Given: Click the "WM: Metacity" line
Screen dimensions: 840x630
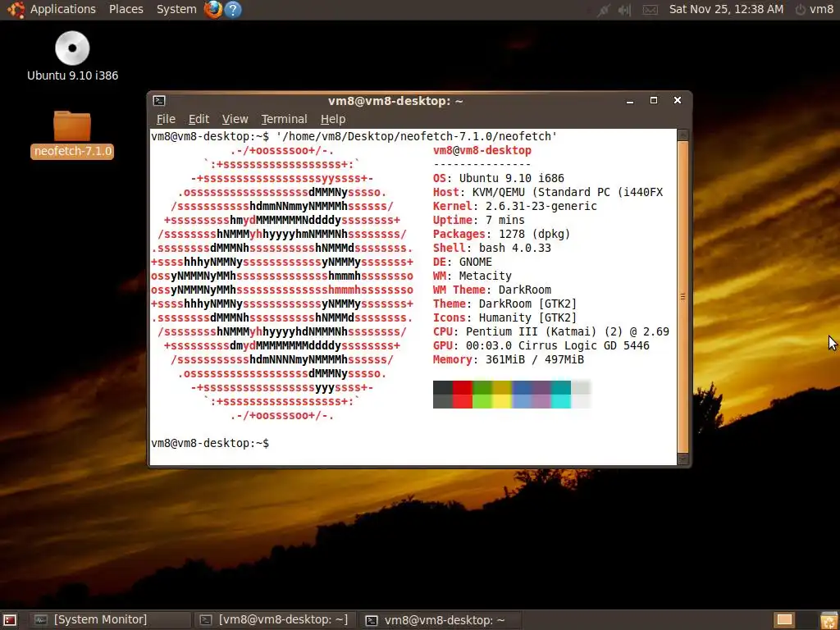Looking at the screenshot, I should click(x=472, y=276).
